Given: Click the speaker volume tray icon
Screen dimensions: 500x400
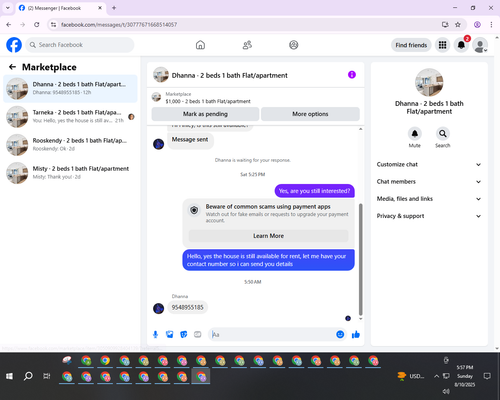Looking at the screenshot, I should pos(446,391).
